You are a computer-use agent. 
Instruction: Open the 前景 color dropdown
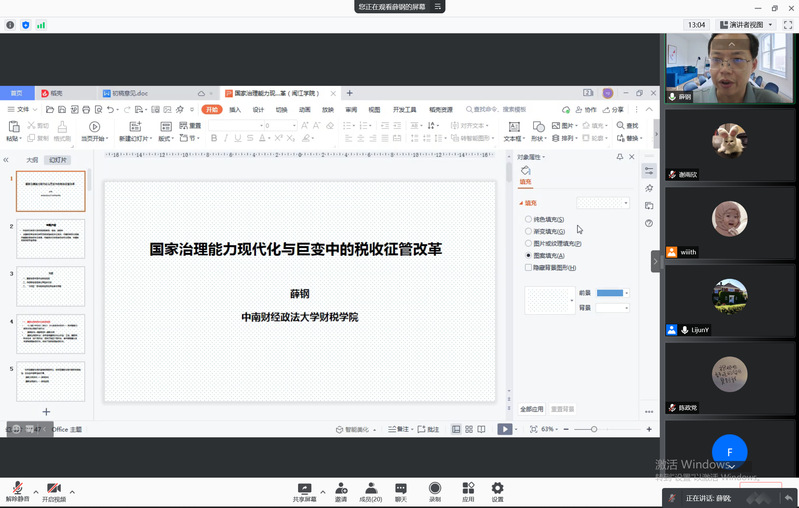[612, 293]
